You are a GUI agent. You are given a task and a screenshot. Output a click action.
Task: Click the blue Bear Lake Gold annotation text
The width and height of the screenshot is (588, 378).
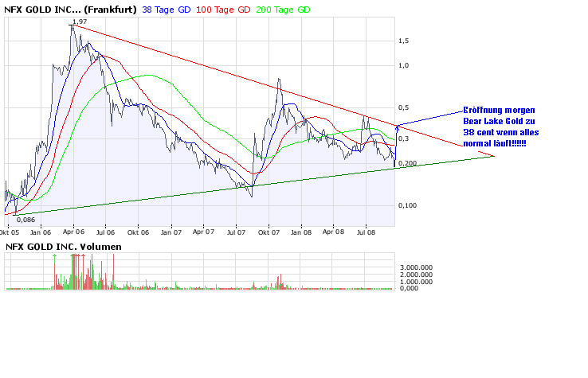[x=496, y=125]
